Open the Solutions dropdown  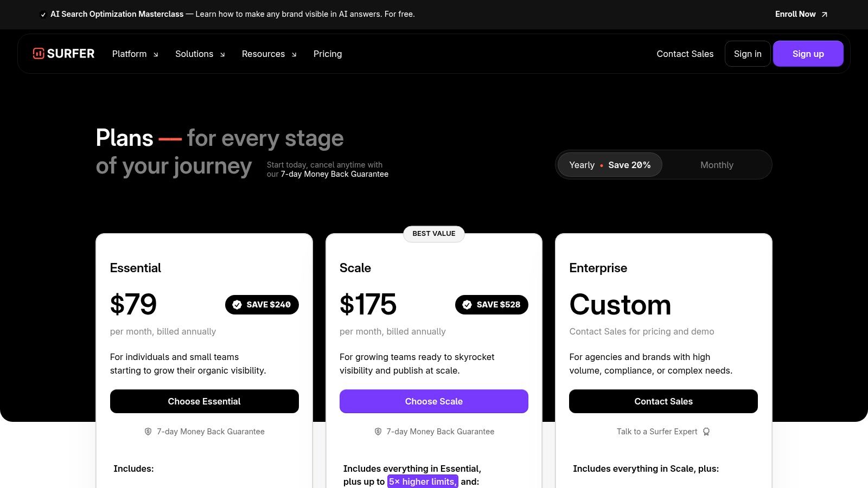coord(200,54)
